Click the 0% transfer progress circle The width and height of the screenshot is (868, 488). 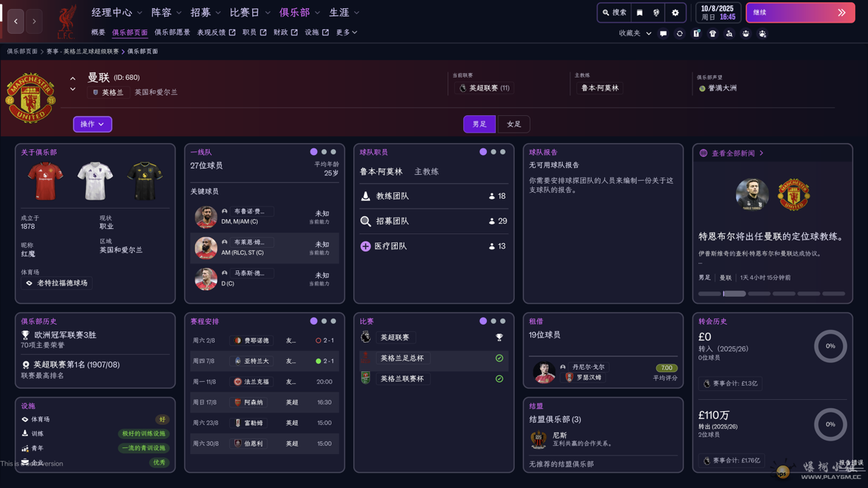(830, 347)
